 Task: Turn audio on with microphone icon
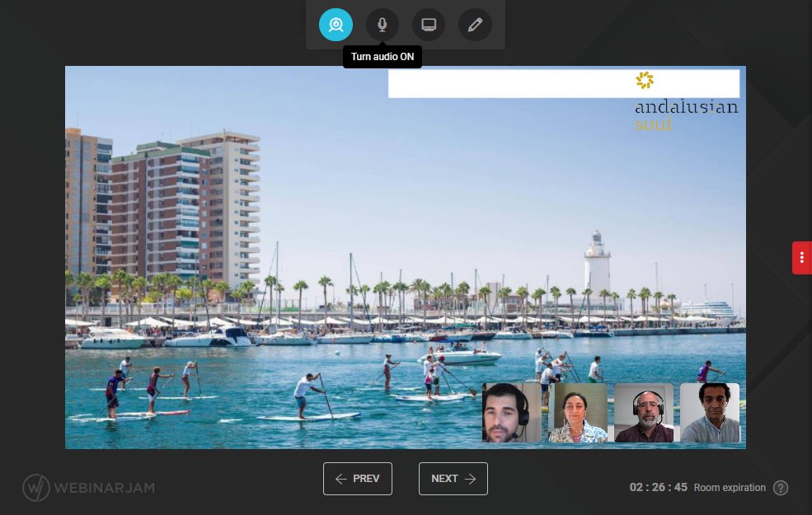(383, 25)
